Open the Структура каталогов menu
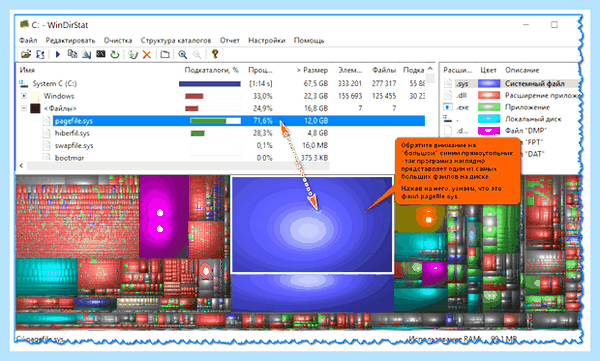Screen dimensions: 600x361 (176, 41)
